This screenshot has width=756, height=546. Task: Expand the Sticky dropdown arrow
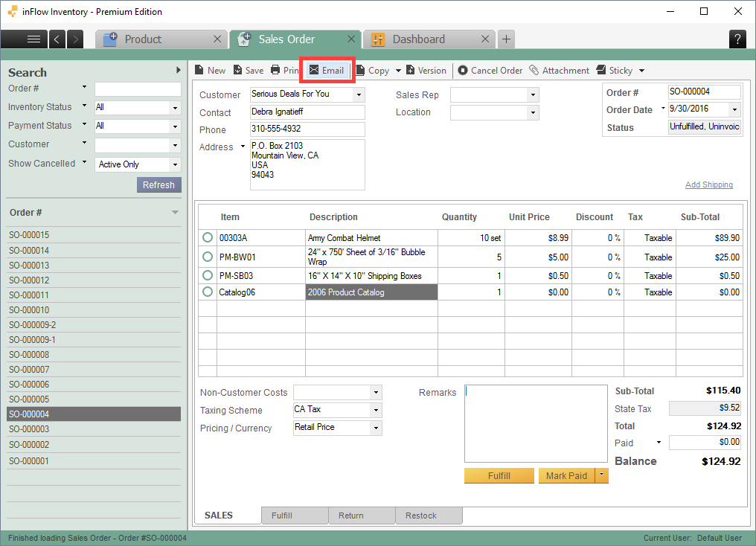click(x=641, y=71)
